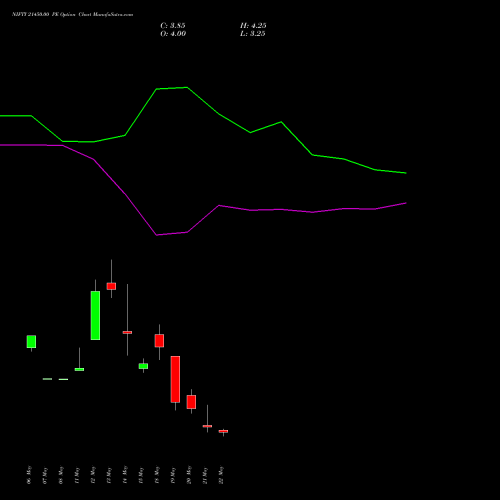The image size is (500, 500).
Task: Click the '07 May' date label
Action: [x=45, y=475]
